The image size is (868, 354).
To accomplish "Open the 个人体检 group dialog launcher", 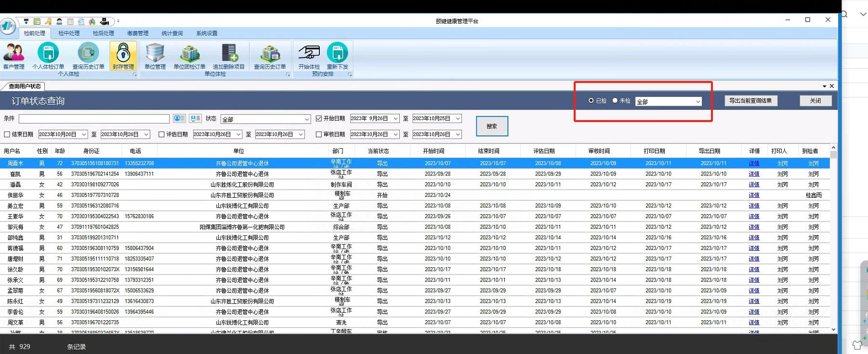I will pyautogui.click(x=135, y=75).
